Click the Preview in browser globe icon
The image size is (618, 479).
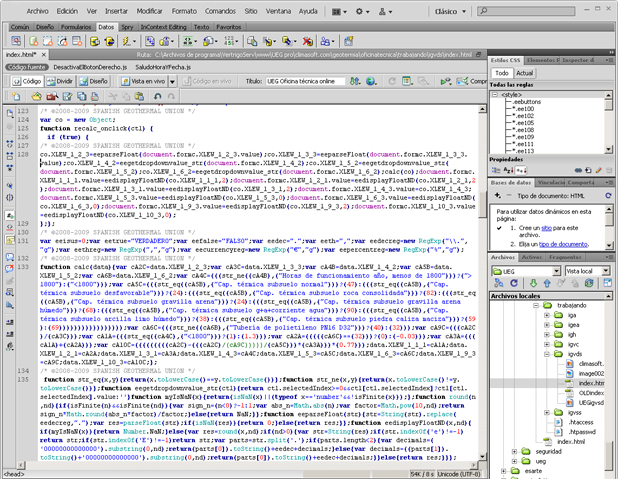(x=371, y=81)
